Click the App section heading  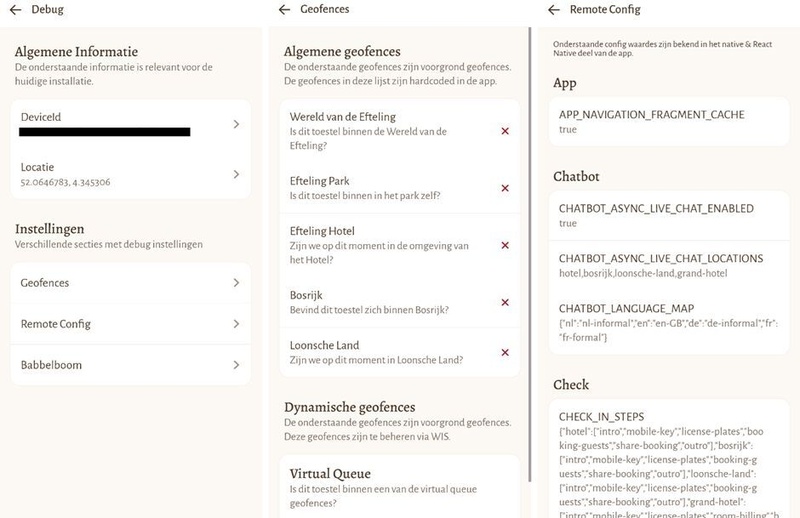coord(565,83)
